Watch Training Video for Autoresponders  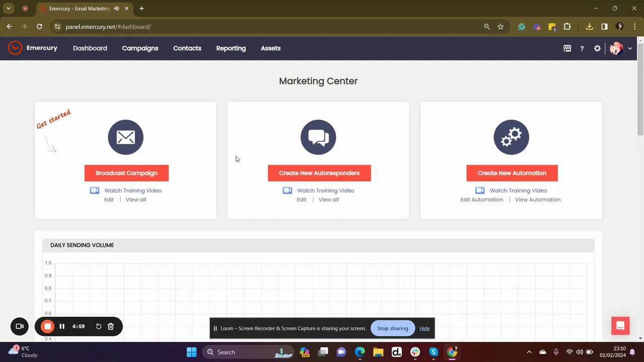coord(326,191)
